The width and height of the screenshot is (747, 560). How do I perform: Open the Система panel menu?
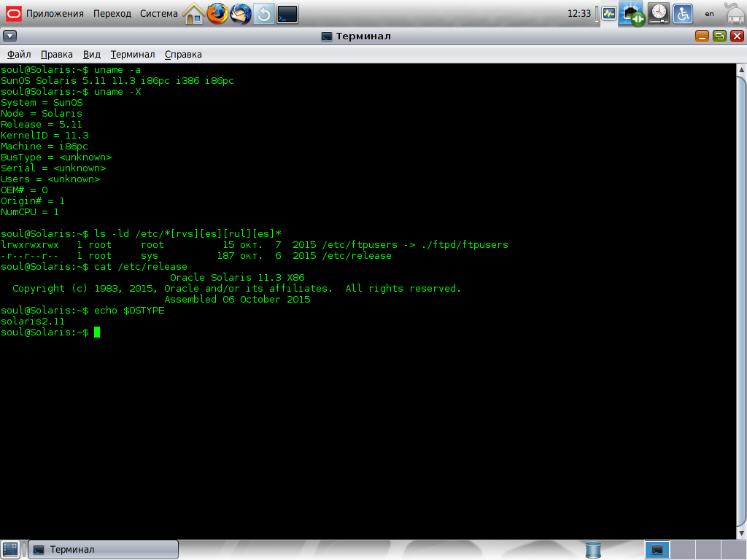pyautogui.click(x=158, y=14)
